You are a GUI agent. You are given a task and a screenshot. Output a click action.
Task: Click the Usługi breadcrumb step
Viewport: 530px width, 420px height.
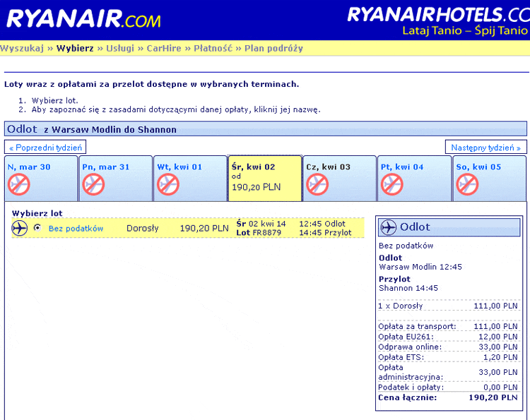click(x=120, y=48)
